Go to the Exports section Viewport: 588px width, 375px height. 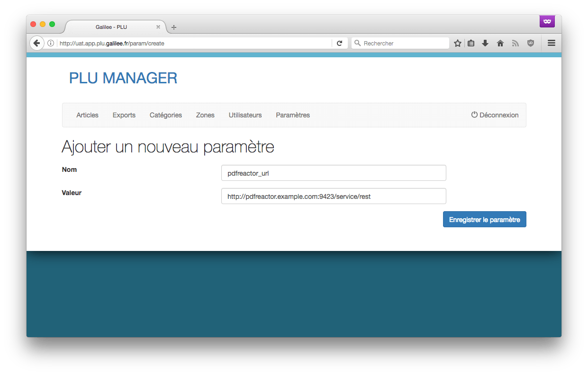coord(124,115)
